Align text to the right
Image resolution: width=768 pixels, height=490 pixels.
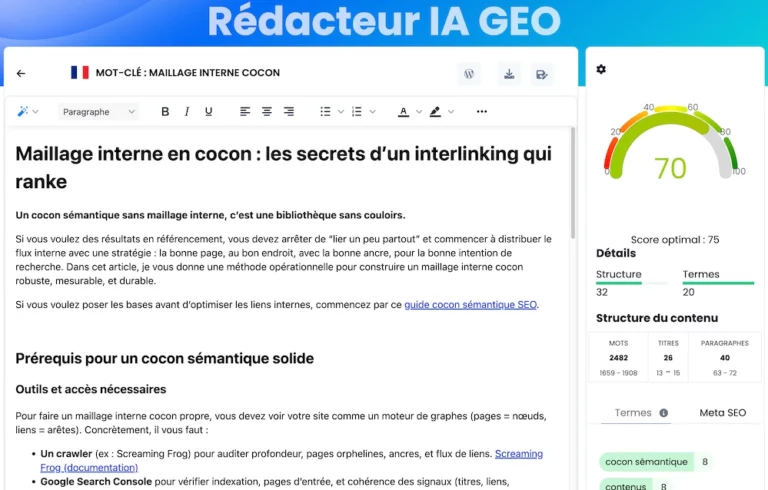tap(289, 112)
